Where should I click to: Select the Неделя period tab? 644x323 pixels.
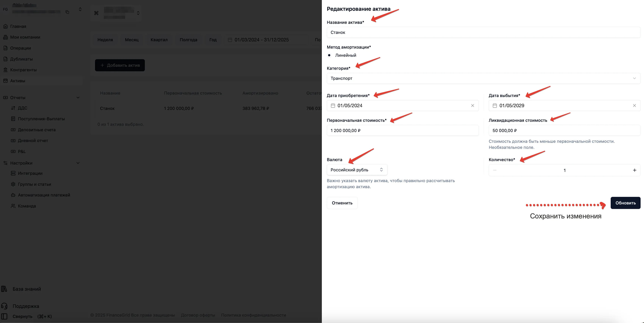(x=105, y=40)
